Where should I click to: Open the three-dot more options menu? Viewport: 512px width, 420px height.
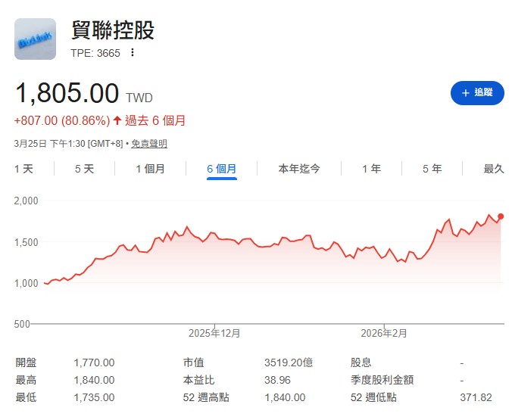(x=133, y=52)
